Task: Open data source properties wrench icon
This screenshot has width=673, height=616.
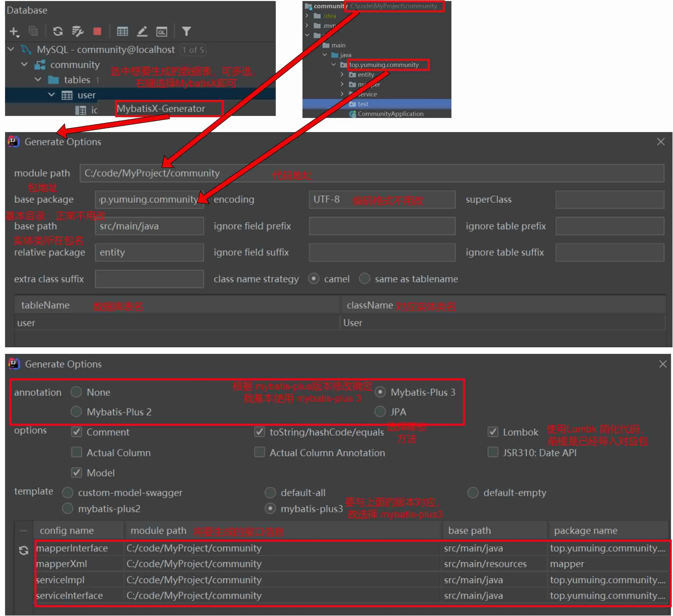Action: click(x=77, y=32)
